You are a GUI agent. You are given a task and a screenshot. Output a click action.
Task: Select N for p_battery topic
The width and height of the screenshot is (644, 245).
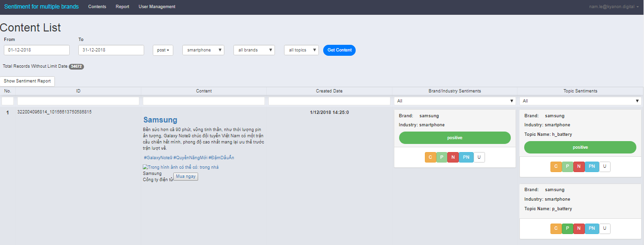579,229
